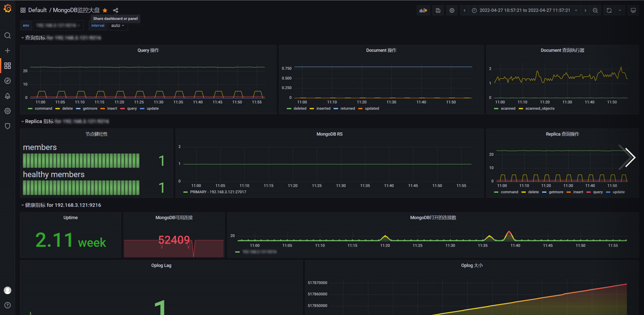Viewport: 644px width, 315px height.
Task: Share the dashboard via share icon
Action: [116, 10]
